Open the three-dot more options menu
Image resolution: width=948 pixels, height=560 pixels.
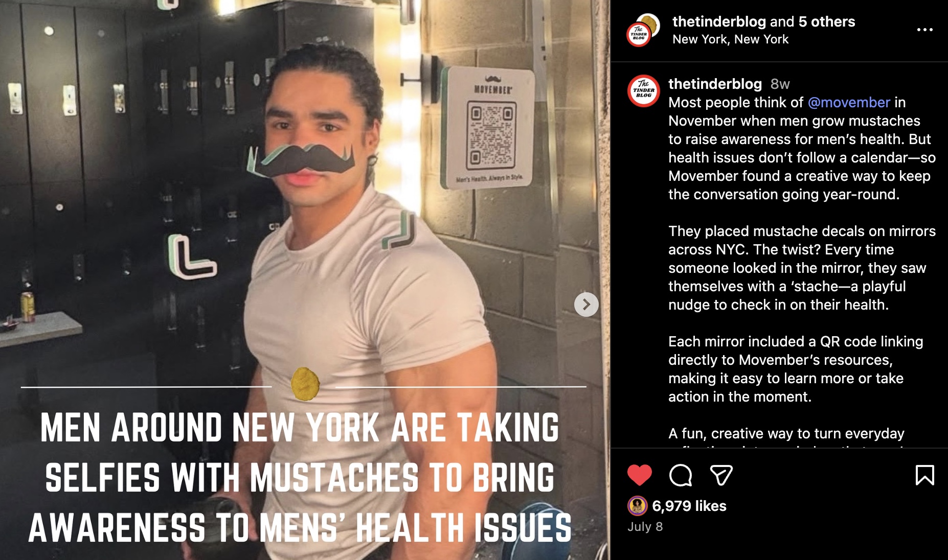pyautogui.click(x=924, y=30)
